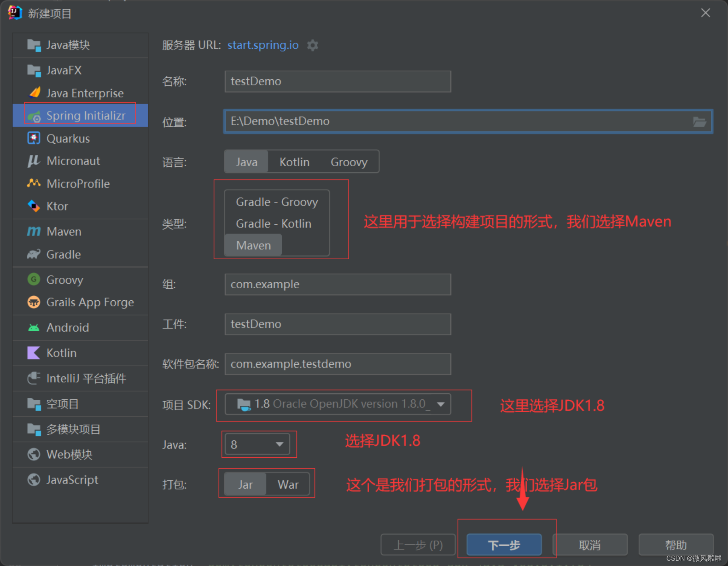
Task: Select Java language option
Action: (246, 162)
